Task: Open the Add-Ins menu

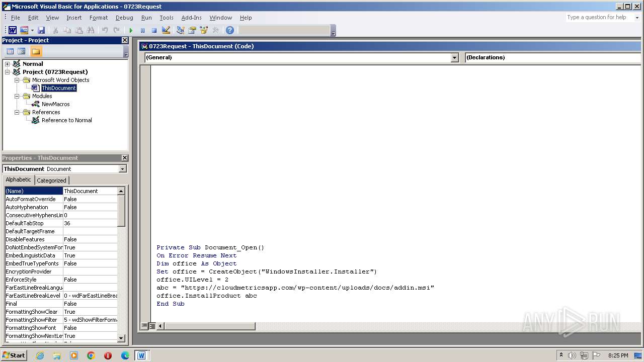Action: coord(192,18)
